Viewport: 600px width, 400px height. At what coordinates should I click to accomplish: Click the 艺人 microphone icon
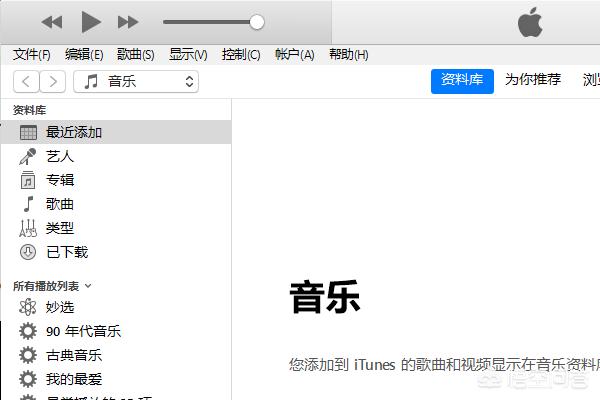[x=28, y=156]
